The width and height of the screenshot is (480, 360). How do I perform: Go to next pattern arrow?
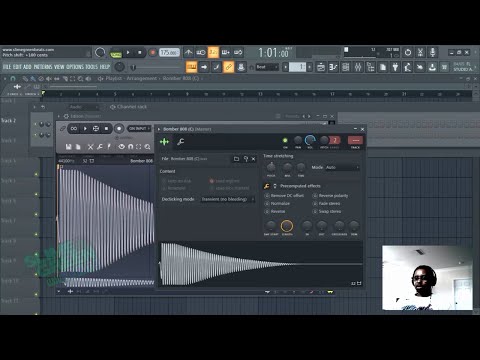click(310, 67)
